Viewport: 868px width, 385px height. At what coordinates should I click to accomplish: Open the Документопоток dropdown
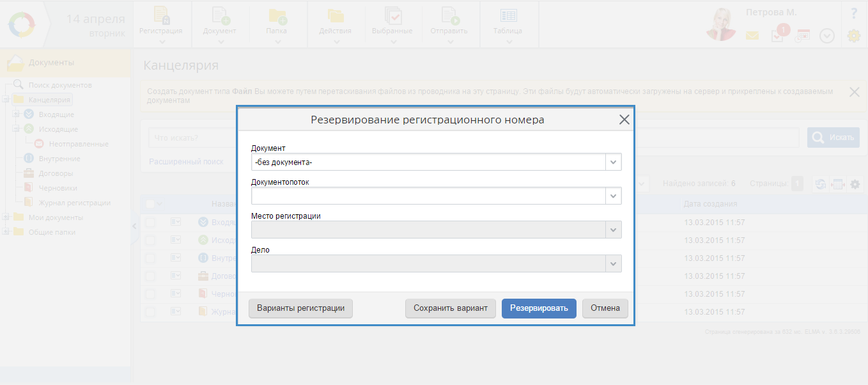(x=613, y=196)
